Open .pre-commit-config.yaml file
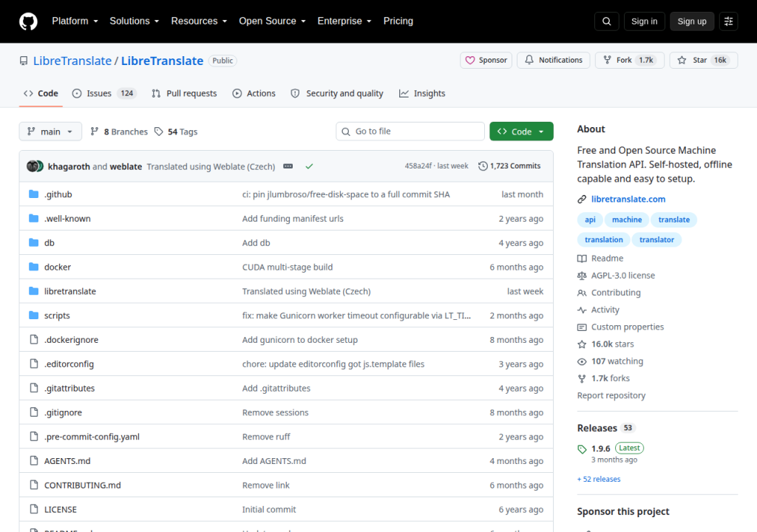Screen dimensions: 757x532 92,437
